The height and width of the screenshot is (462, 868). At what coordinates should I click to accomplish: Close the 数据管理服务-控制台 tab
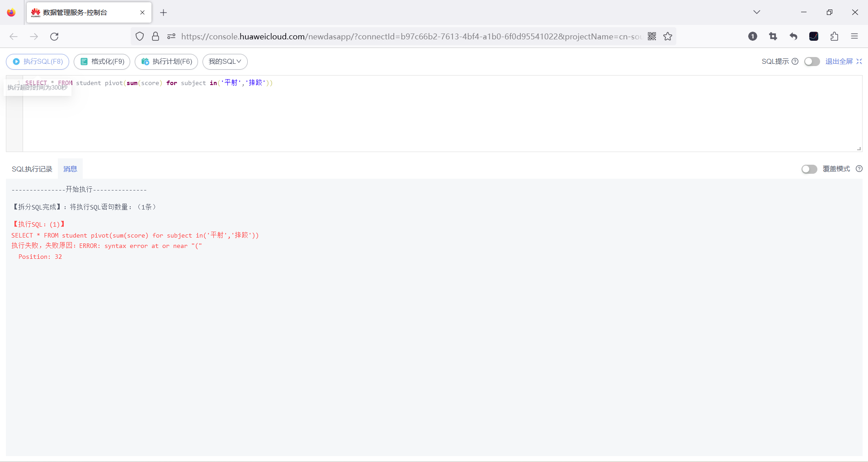click(x=142, y=13)
